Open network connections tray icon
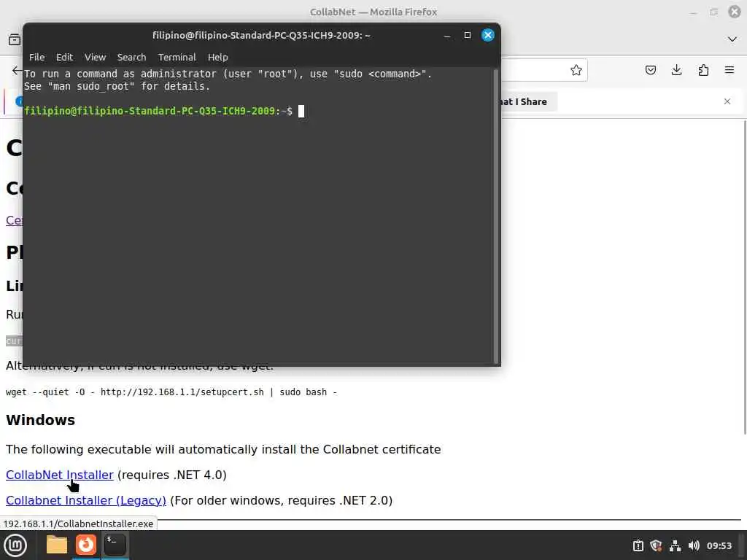The height and width of the screenshot is (560, 747). coord(675,545)
